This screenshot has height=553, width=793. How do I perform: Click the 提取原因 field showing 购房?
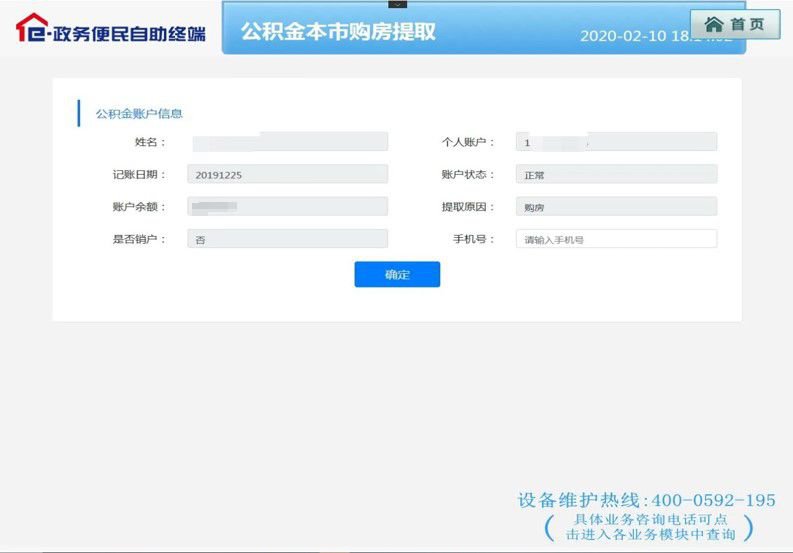[x=616, y=207]
